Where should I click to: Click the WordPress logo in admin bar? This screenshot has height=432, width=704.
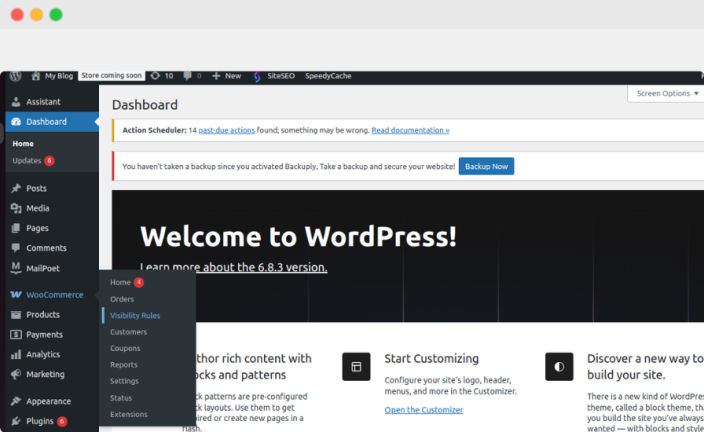point(16,76)
